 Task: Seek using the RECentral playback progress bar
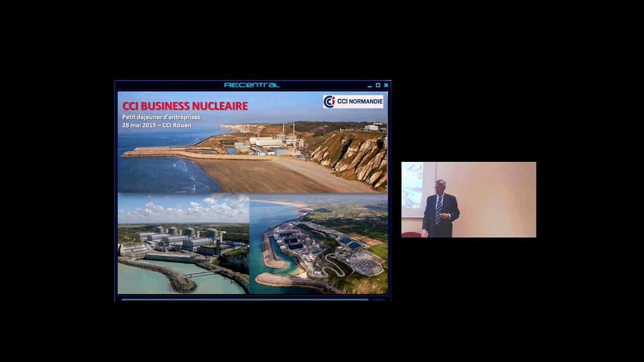(x=245, y=299)
